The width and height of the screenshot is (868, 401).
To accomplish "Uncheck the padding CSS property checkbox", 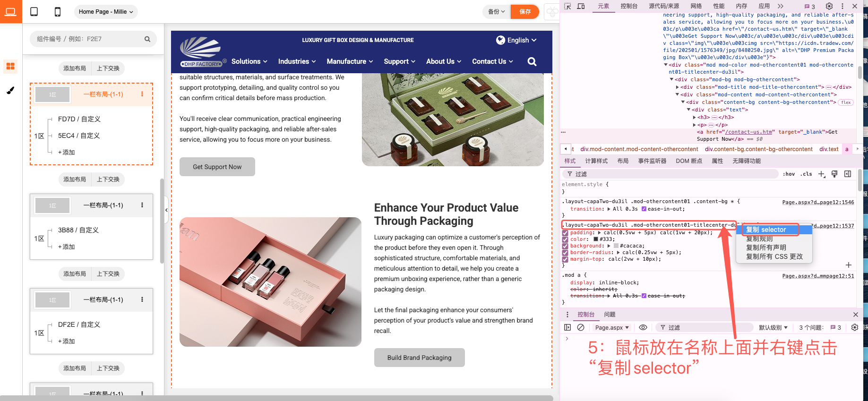I will coord(565,233).
